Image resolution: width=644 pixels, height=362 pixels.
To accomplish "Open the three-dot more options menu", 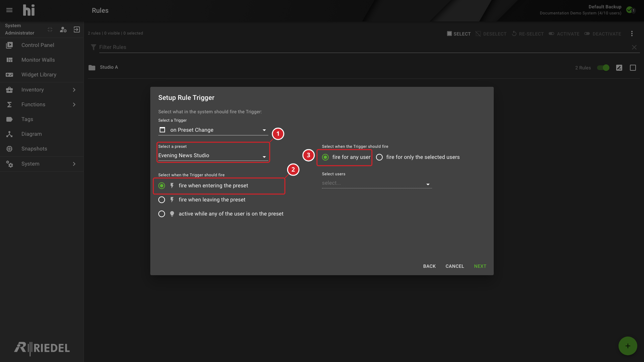I will [x=632, y=34].
